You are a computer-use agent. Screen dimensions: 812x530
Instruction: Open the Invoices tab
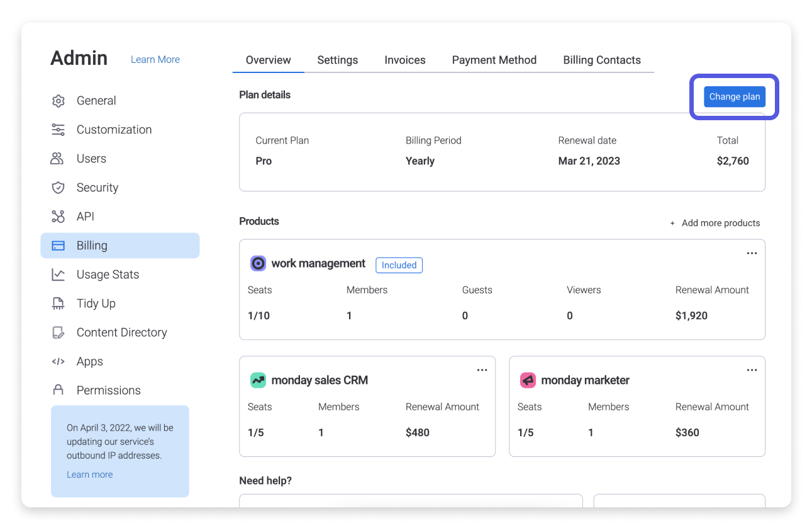click(x=405, y=60)
